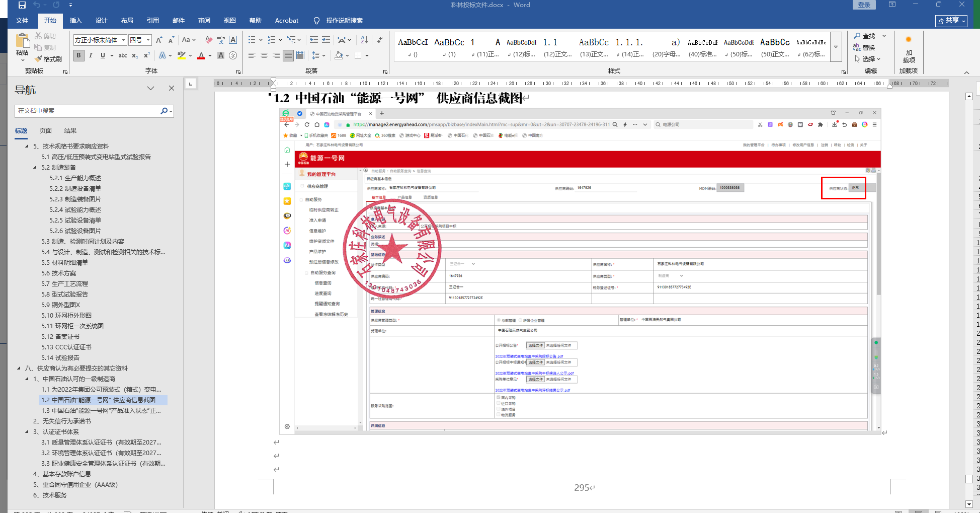Apply paragraph shading with the paint bucket
Viewport: 980px width, 513px height.
pyautogui.click(x=339, y=55)
